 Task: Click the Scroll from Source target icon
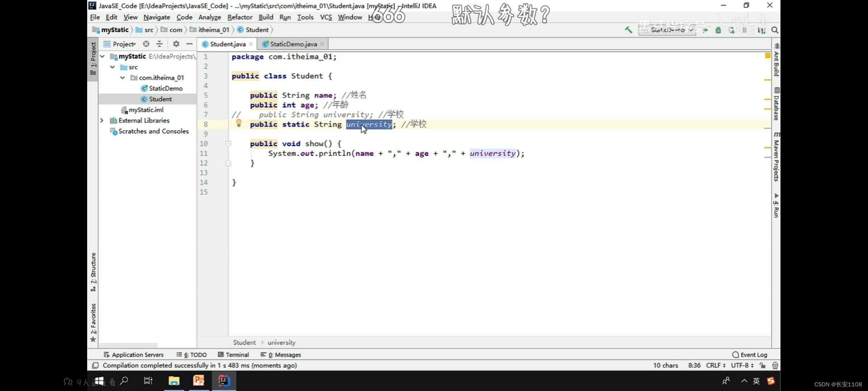146,44
